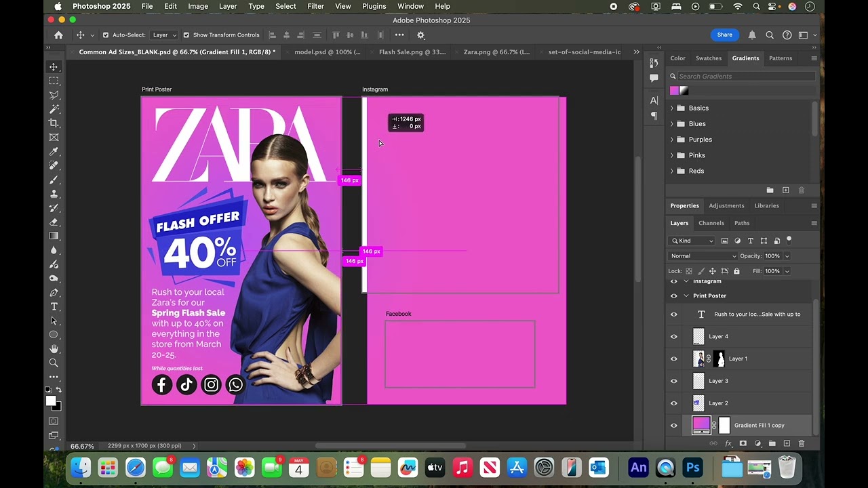Hide the Print Poster group

674,296
